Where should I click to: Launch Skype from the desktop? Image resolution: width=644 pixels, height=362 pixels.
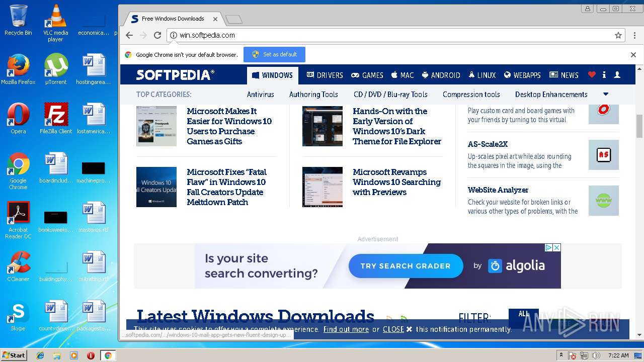pyautogui.click(x=18, y=316)
